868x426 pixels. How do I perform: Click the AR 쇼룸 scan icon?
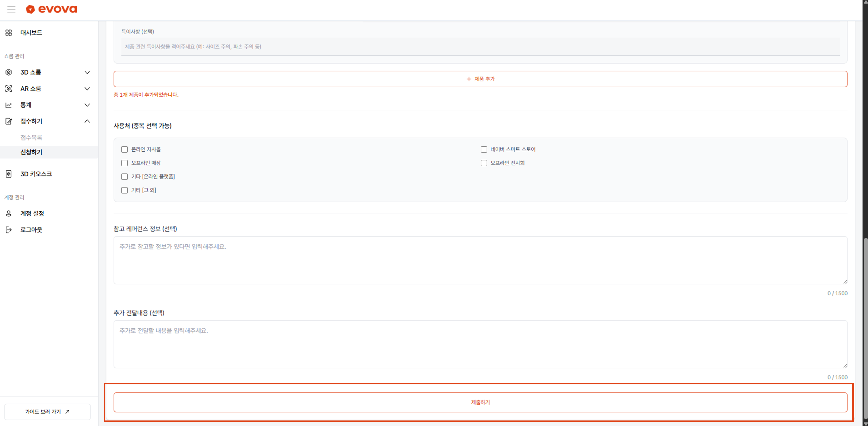click(x=9, y=89)
